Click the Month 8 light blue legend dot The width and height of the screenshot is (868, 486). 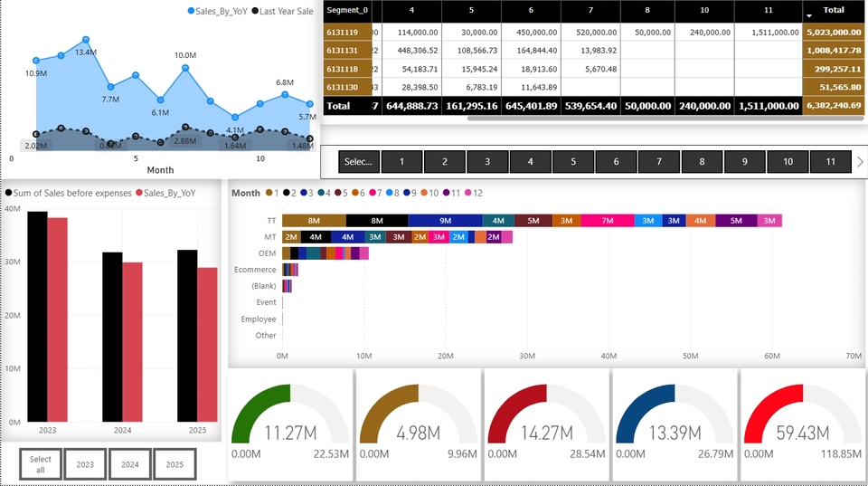[x=388, y=193]
